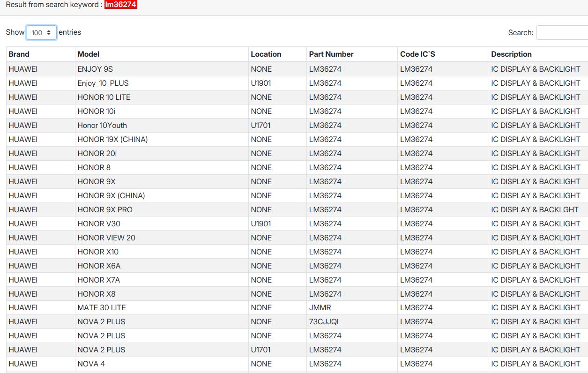The image size is (588, 373).
Task: Sort the table by Brand column
Action: point(19,54)
